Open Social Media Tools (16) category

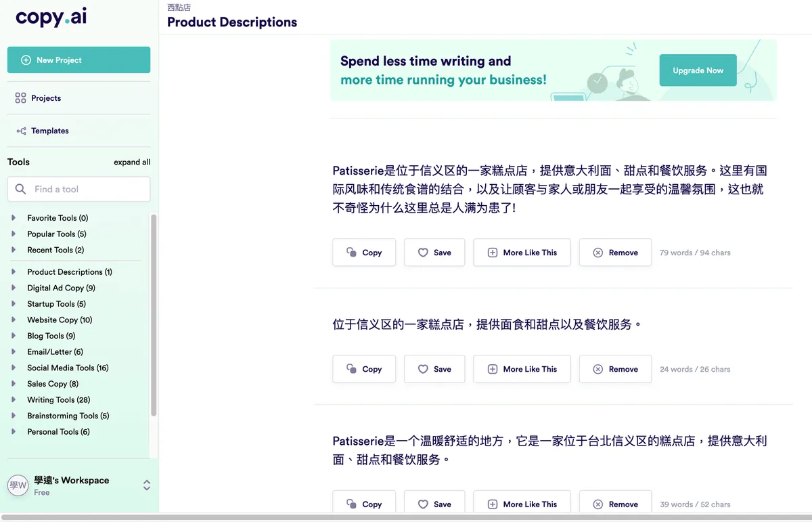click(68, 368)
